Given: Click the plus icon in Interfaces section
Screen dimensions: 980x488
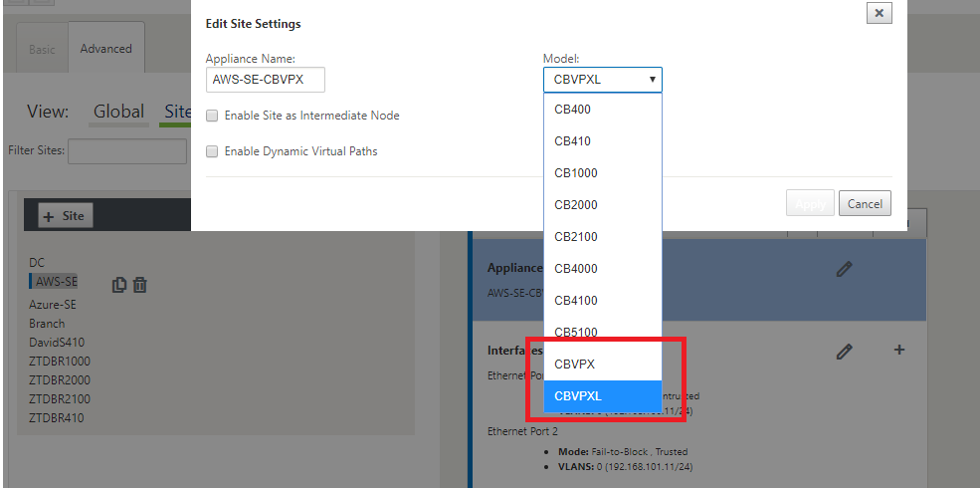Looking at the screenshot, I should (898, 350).
